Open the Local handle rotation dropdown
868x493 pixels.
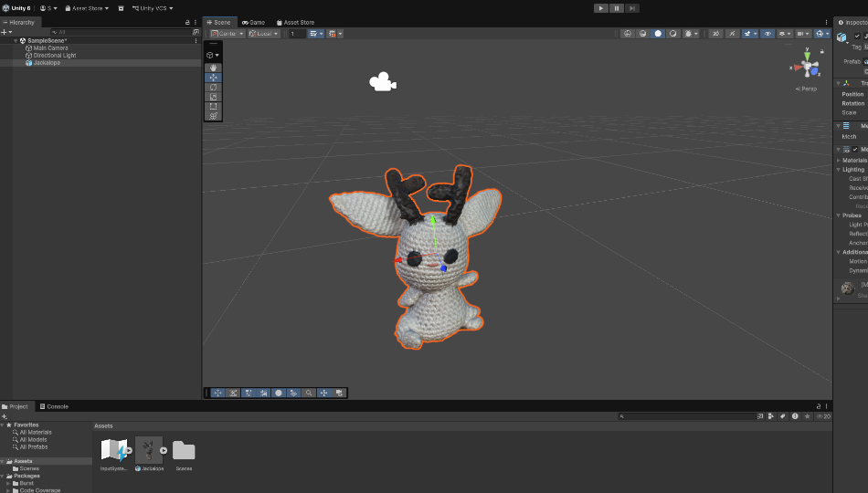(263, 34)
